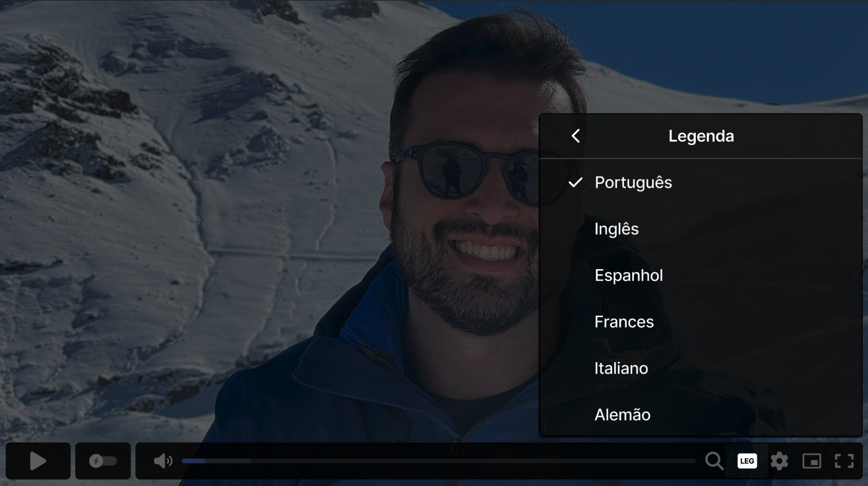Click the video image area to play
Image resolution: width=868 pixels, height=486 pixels.
click(x=270, y=219)
